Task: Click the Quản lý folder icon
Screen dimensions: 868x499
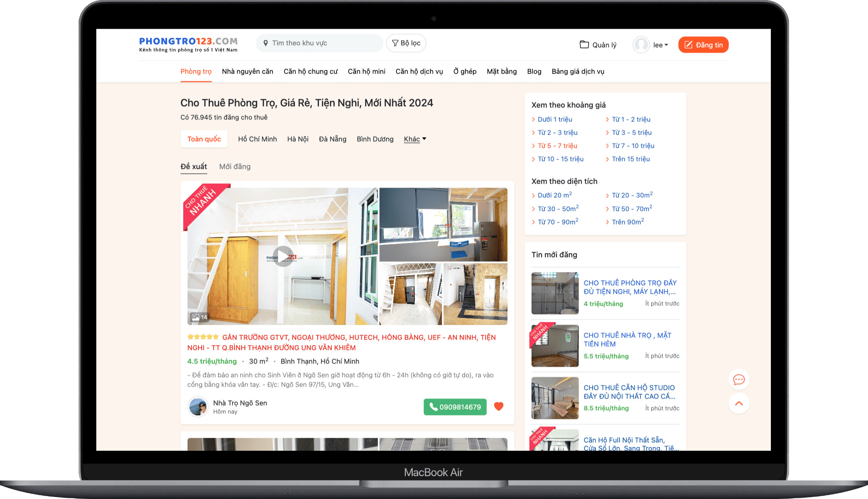Action: [x=584, y=44]
